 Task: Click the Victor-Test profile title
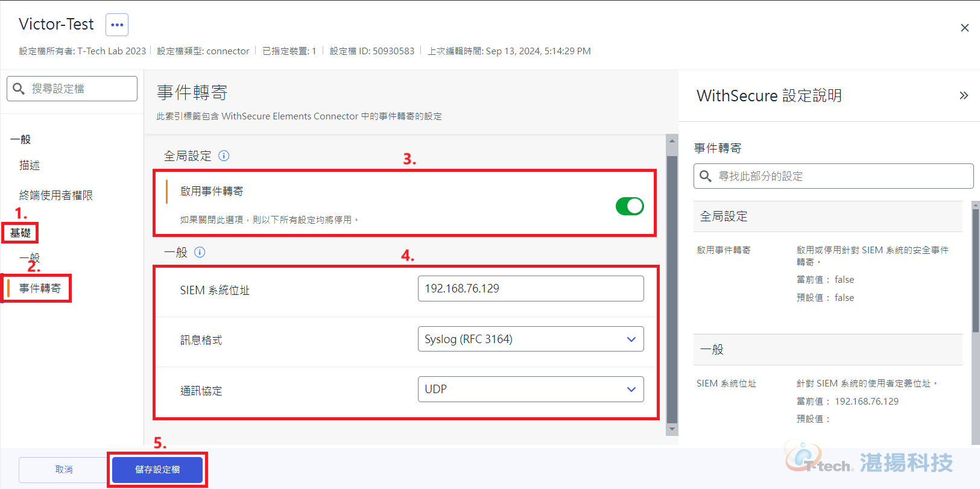56,24
